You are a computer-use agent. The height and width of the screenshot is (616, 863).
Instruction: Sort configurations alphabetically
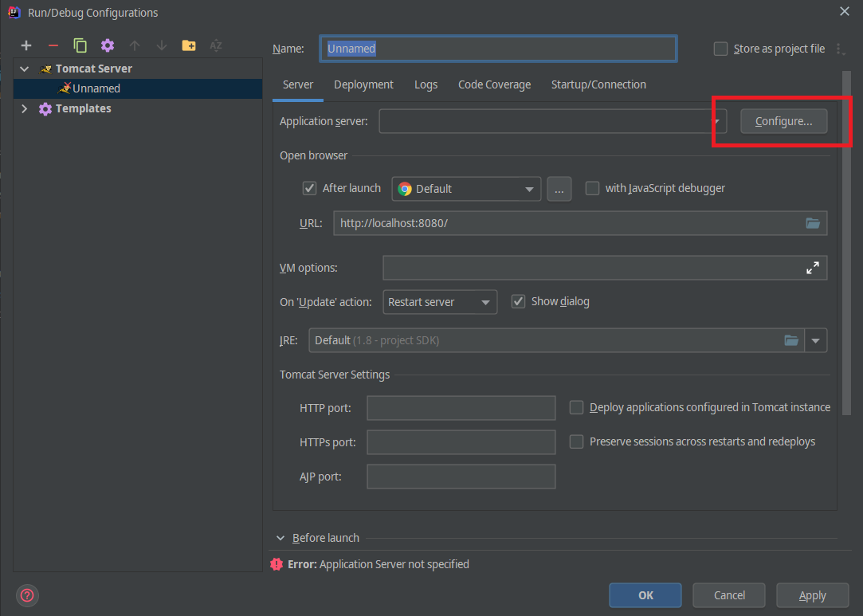click(x=216, y=45)
